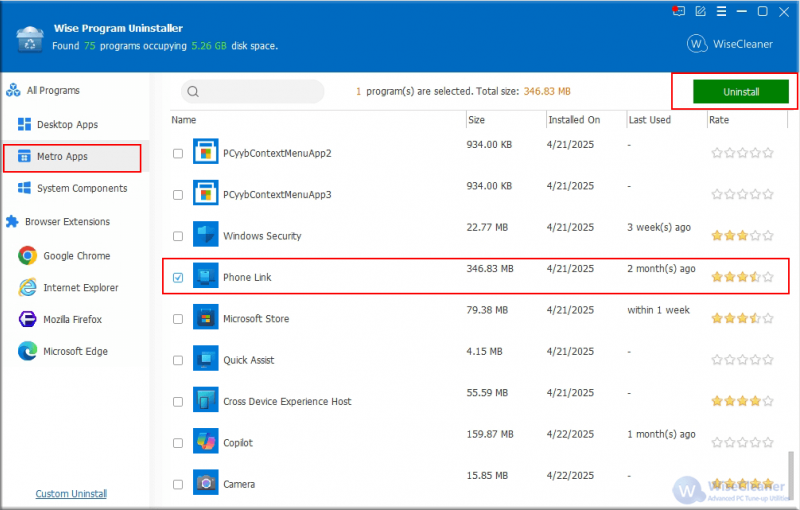
Task: Sort by Last Used column header
Action: point(649,120)
